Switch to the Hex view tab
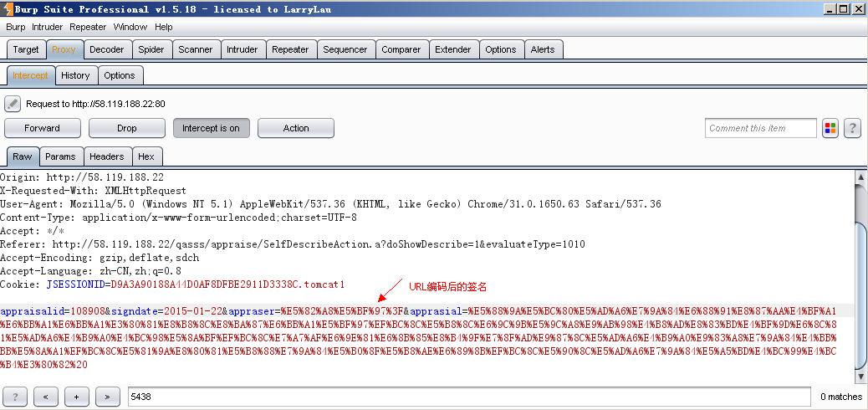Screen dimensions: 868x410 tap(146, 156)
